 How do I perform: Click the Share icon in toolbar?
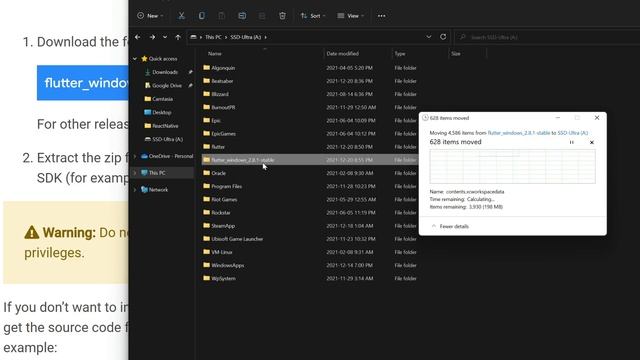pyautogui.click(x=262, y=16)
